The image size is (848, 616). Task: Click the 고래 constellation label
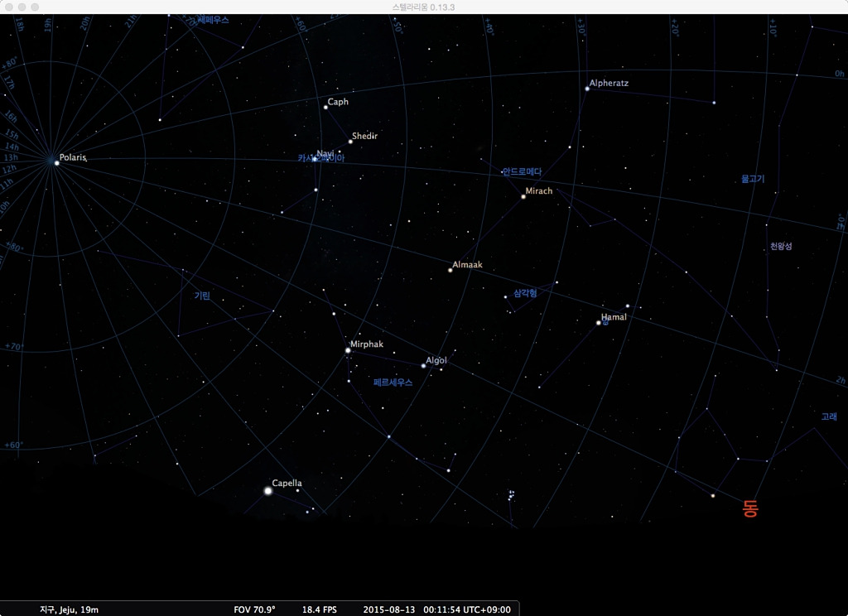click(x=829, y=416)
